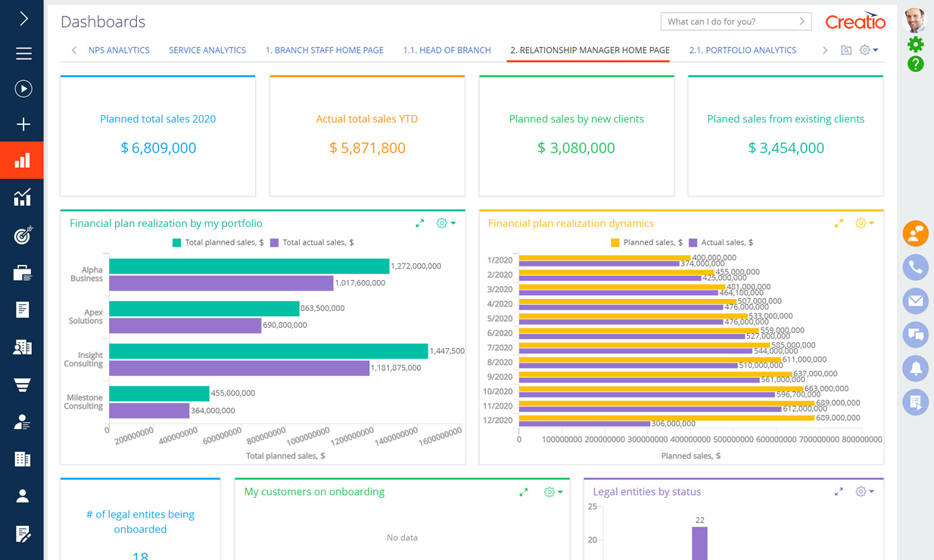The height and width of the screenshot is (560, 934).
Task: Select the target-shaped Goals icon in sidebar
Action: (x=22, y=235)
